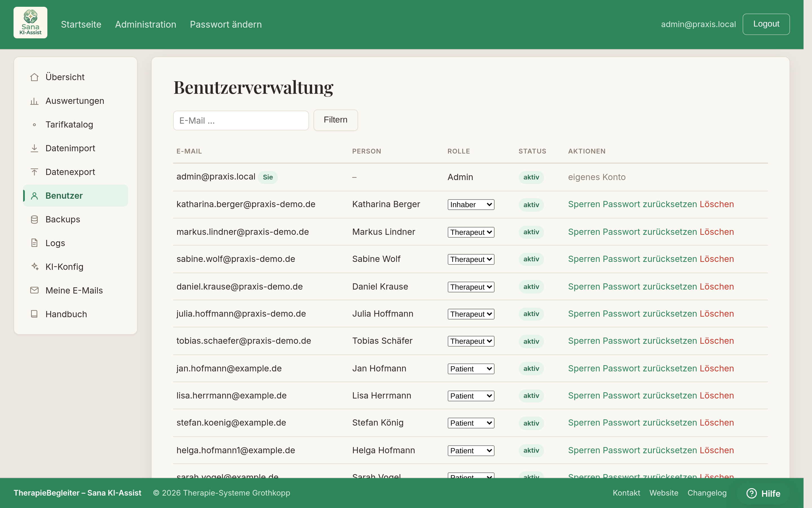This screenshot has width=812, height=508.
Task: Click Sperren for Daniel Krause
Action: 584,286
